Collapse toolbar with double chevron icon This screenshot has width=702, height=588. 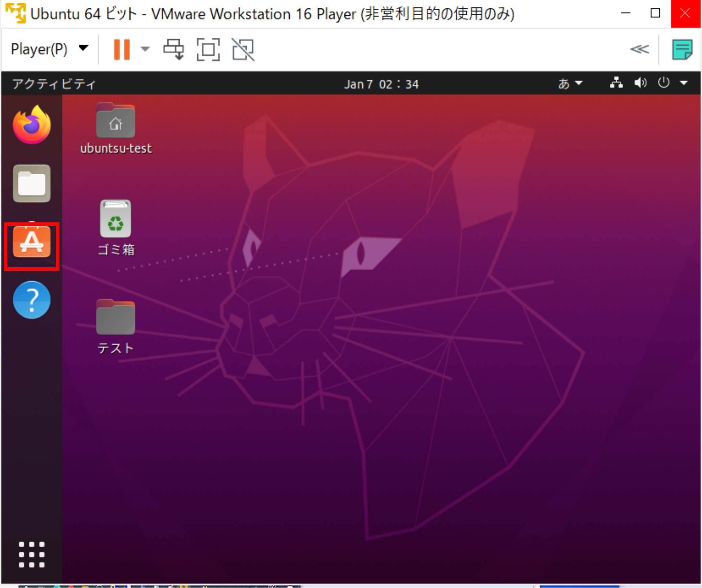639,49
